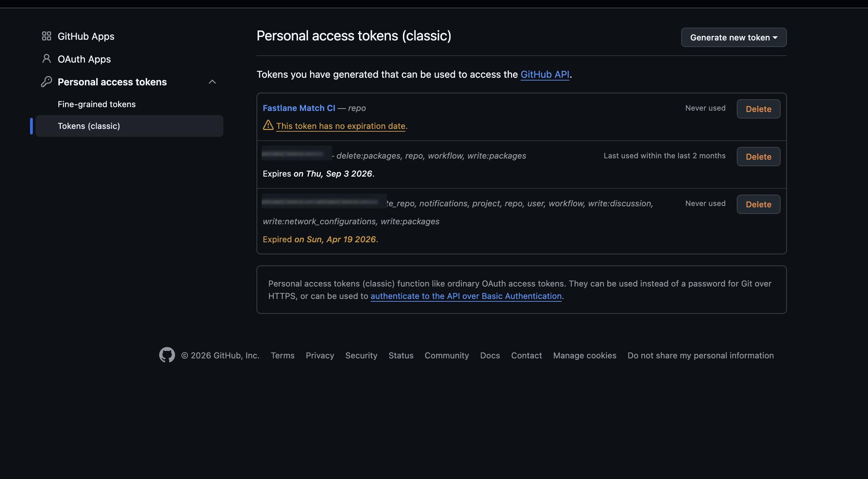Open Community in the footer

(447, 355)
